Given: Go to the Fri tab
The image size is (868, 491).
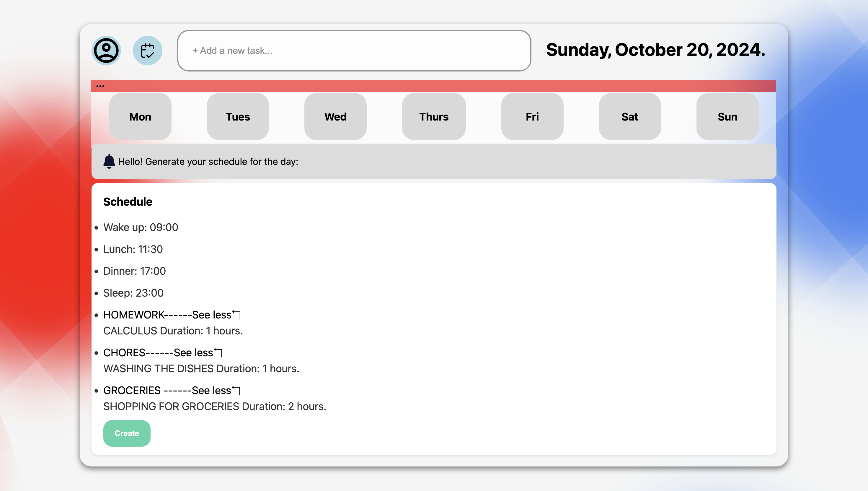Looking at the screenshot, I should pos(532,117).
